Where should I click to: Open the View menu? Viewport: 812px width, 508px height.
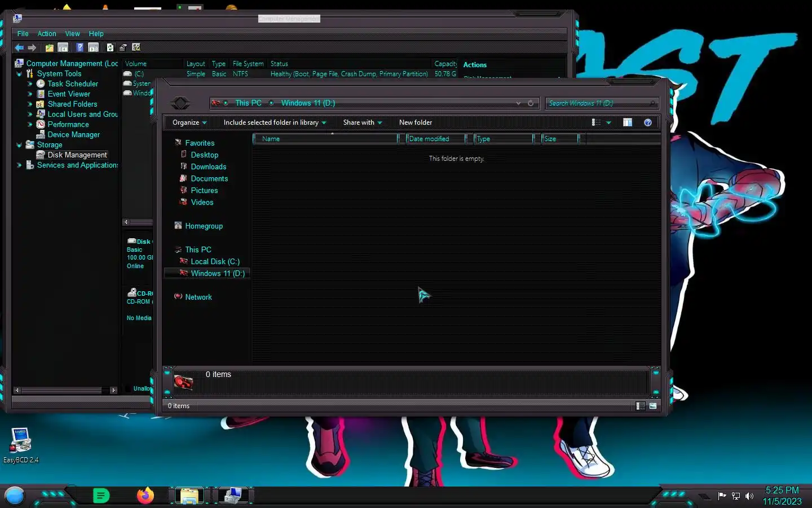72,34
